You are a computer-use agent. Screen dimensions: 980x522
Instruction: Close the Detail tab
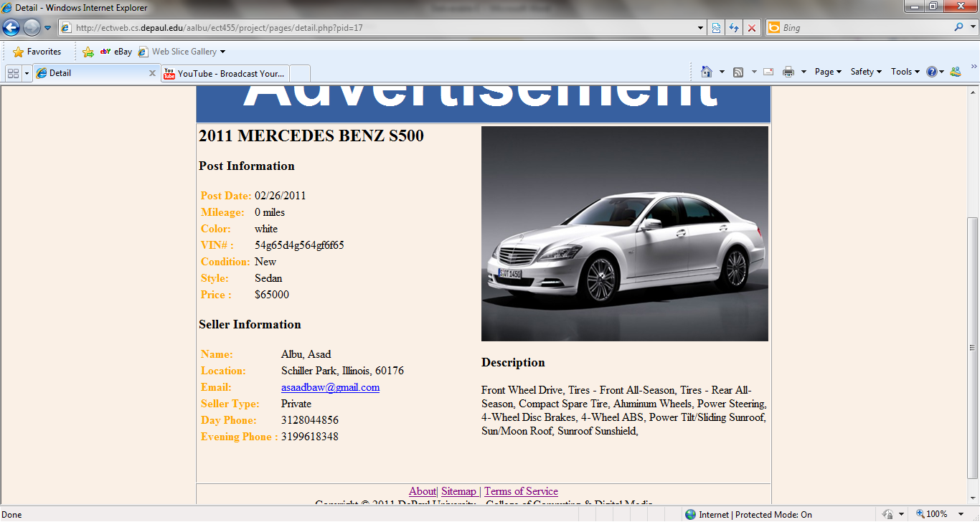152,73
